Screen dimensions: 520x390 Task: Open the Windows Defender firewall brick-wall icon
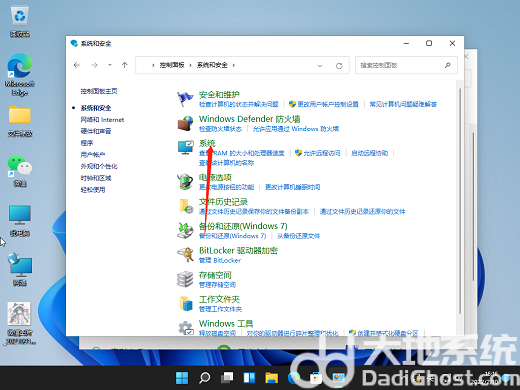click(185, 124)
